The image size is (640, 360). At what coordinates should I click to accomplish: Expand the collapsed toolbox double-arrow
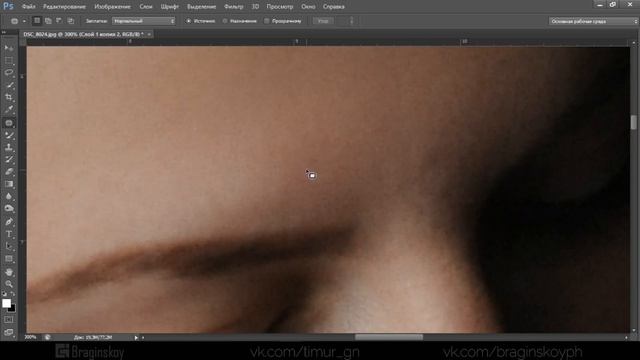click(4, 32)
